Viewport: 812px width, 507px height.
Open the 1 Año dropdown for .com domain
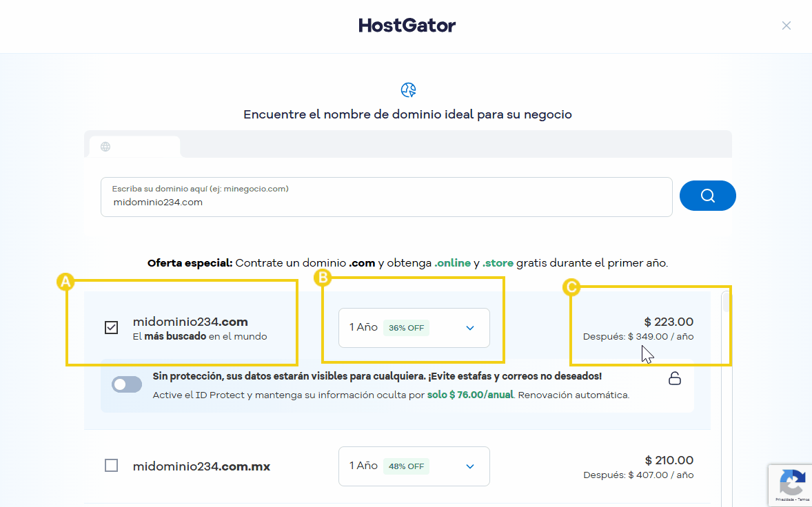[x=414, y=328]
